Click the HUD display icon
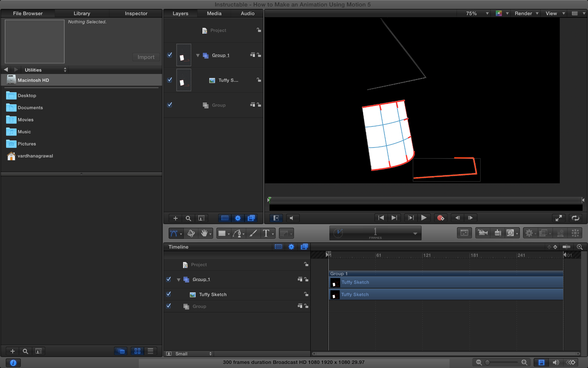Screen dimensions: 588x368 (x=464, y=233)
